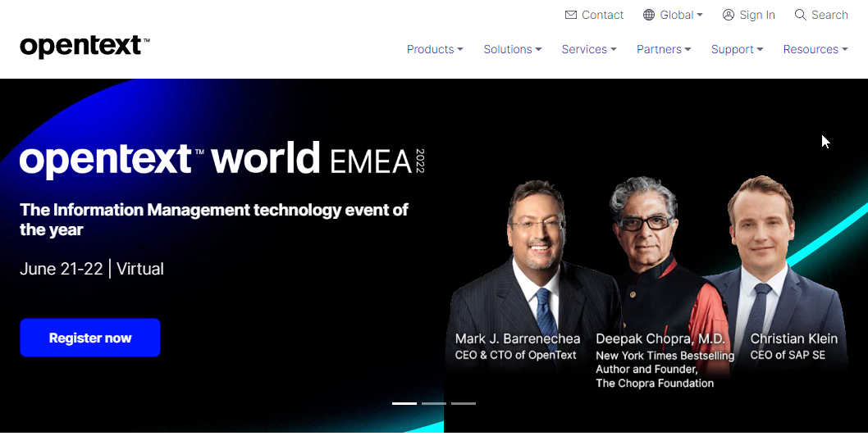Open the Resources menu
Image resolution: width=868 pixels, height=445 pixels.
point(815,49)
